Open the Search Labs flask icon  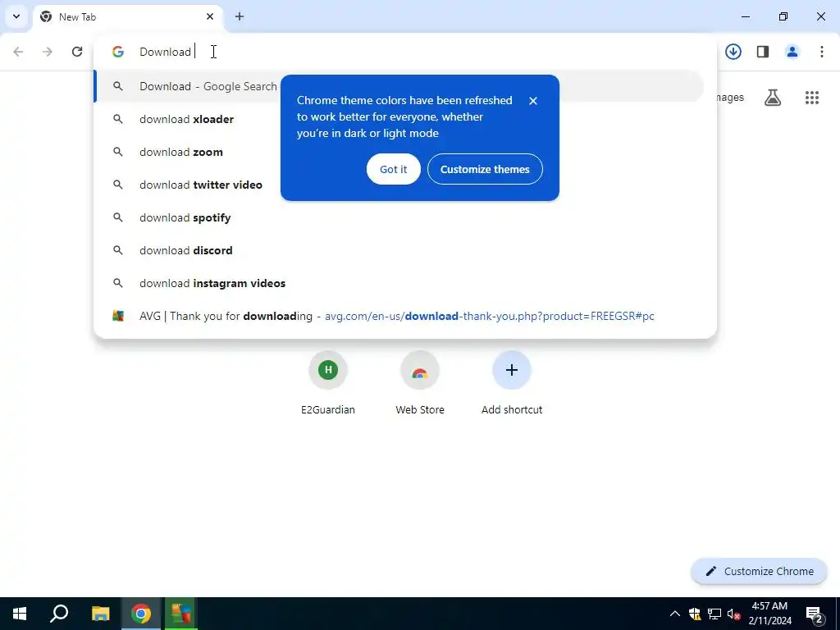click(773, 98)
